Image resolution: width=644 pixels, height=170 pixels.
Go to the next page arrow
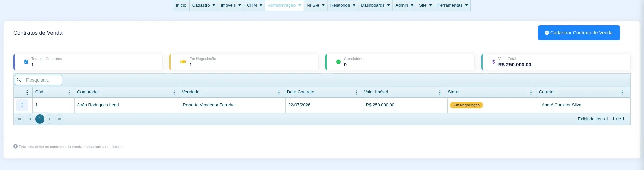(x=50, y=119)
